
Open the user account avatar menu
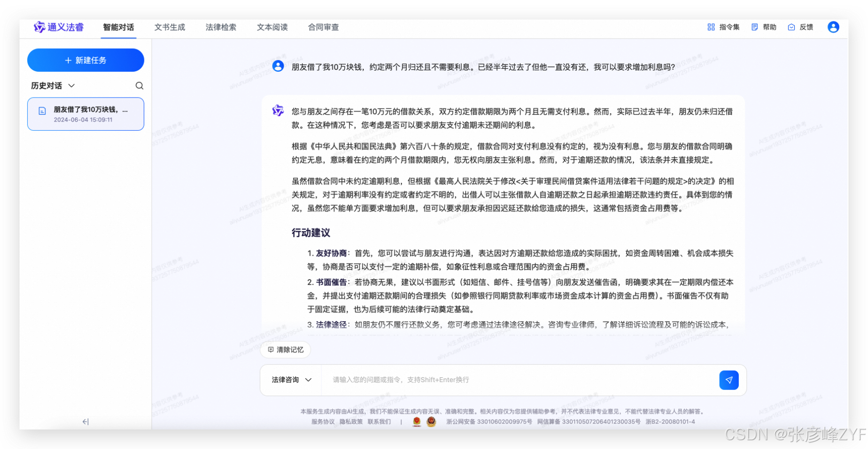pyautogui.click(x=833, y=27)
